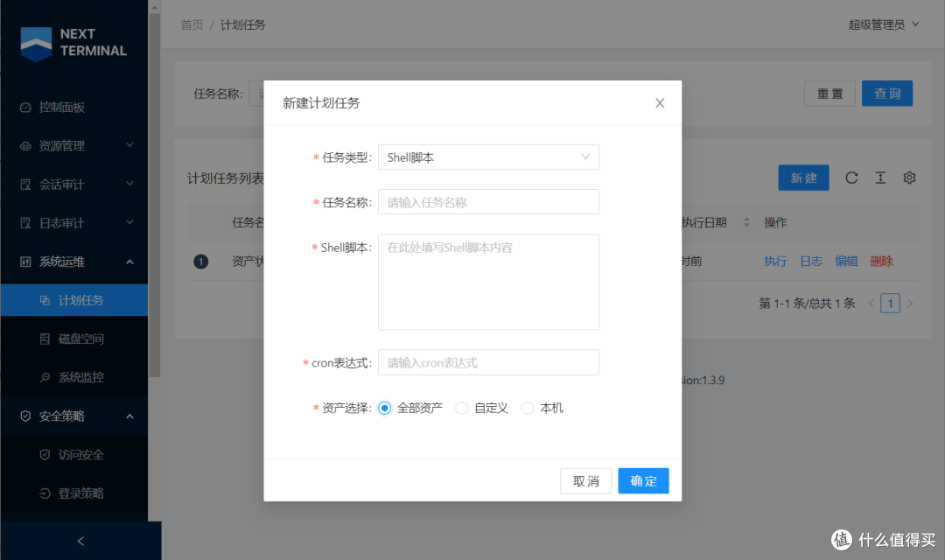Click the 安全策略 shield icon
Image resolution: width=945 pixels, height=560 pixels.
pyautogui.click(x=25, y=416)
